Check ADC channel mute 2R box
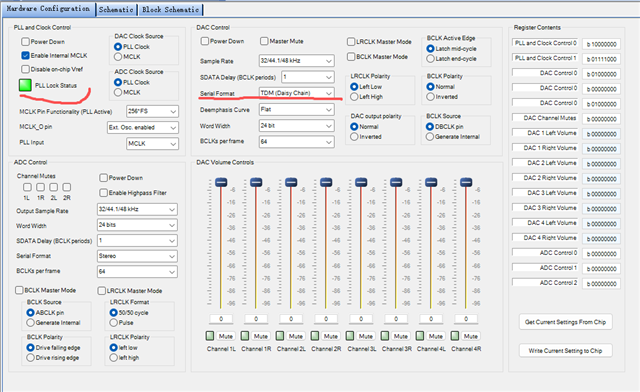Image resolution: width=640 pixels, height=392 pixels. coord(67,187)
